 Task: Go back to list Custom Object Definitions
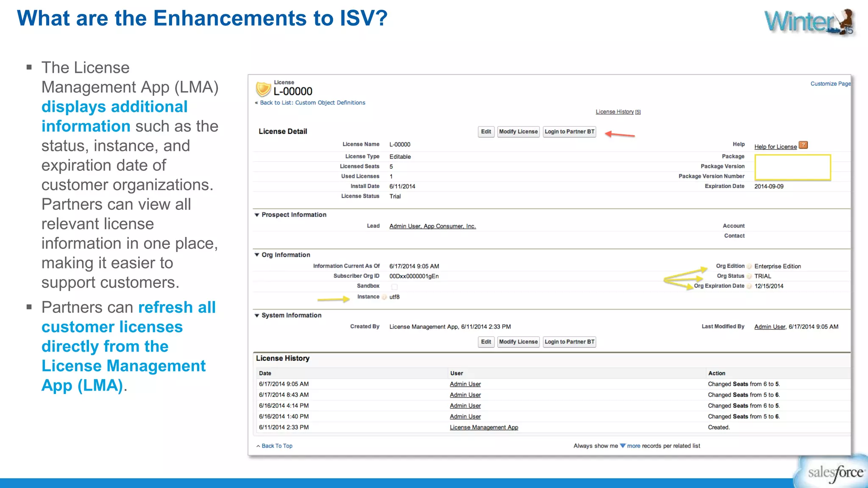click(312, 103)
